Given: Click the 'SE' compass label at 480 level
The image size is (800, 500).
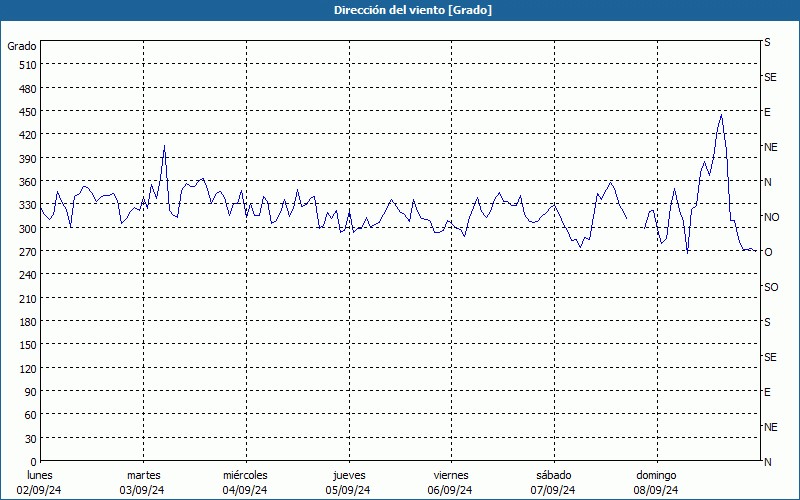Looking at the screenshot, I should (770, 77).
